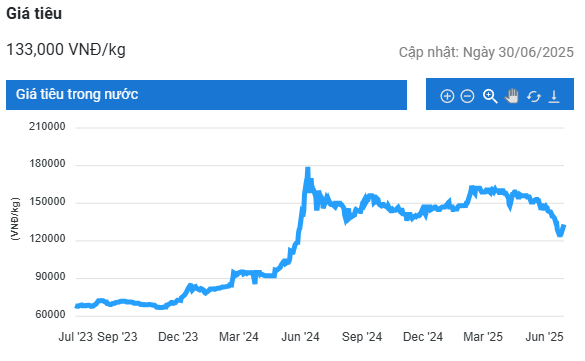Download the chart using download icon

point(554,96)
